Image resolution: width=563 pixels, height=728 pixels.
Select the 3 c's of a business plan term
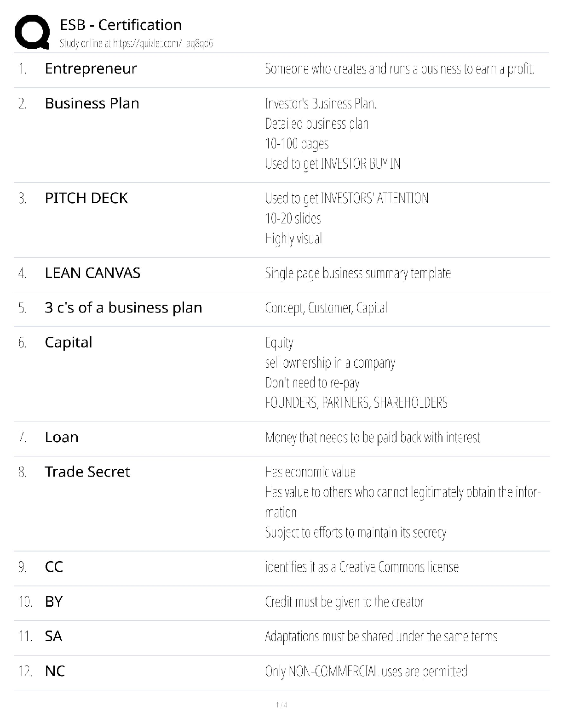tap(123, 307)
